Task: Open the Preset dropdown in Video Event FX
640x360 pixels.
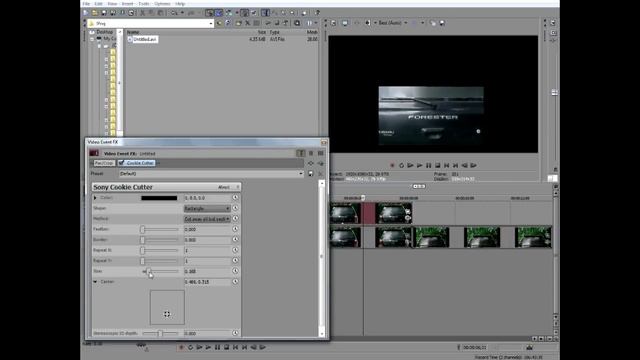Action: (x=301, y=173)
